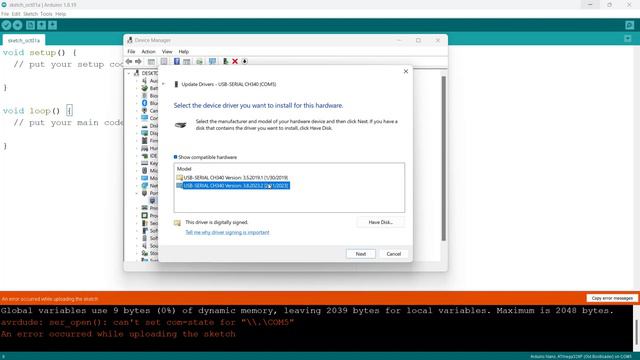Collapse the Ports category in the tree
This screenshot has height=360, width=640.
(137, 193)
